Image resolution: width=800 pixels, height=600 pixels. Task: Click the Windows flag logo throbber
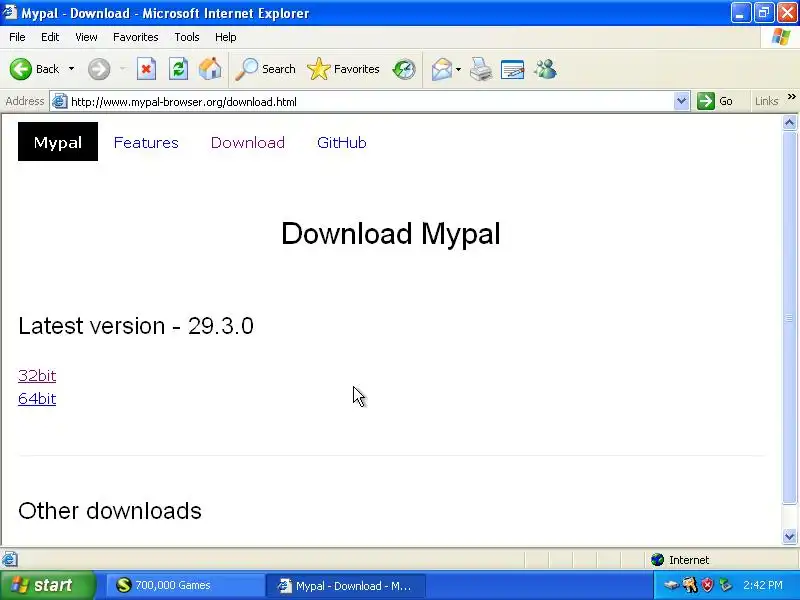(x=781, y=37)
